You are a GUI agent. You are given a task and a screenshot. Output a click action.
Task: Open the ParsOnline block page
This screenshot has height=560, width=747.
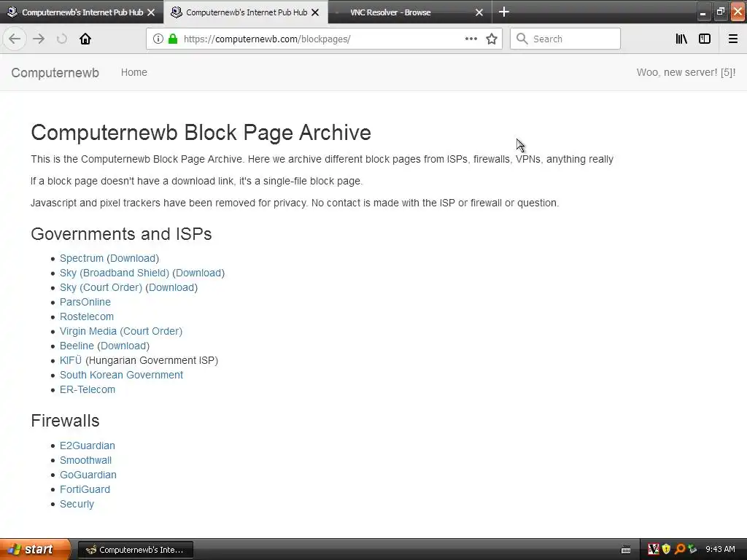[85, 302]
